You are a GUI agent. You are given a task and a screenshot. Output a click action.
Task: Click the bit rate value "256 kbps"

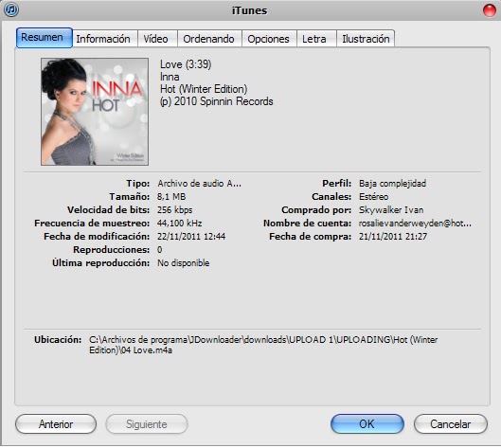[175, 210]
